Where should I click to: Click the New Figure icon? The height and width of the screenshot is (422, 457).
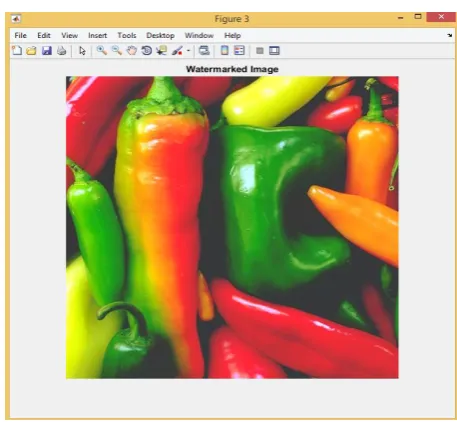[x=17, y=51]
